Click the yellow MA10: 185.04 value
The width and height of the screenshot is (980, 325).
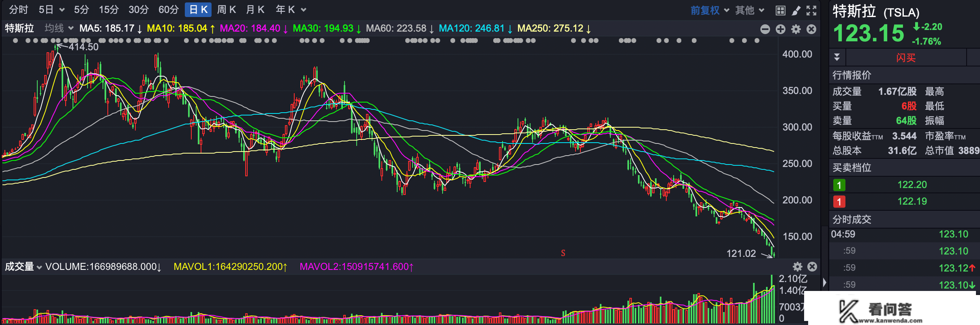point(181,28)
